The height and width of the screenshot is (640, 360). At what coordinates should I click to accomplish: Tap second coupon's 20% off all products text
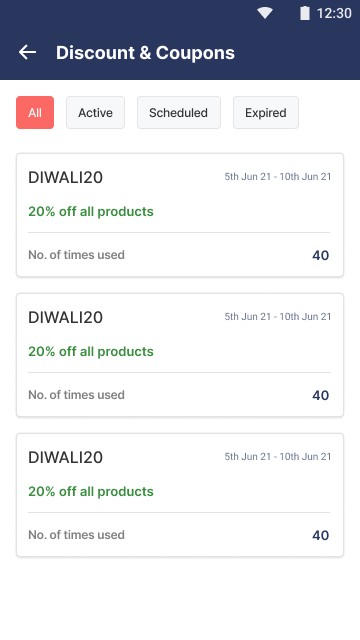pos(91,351)
